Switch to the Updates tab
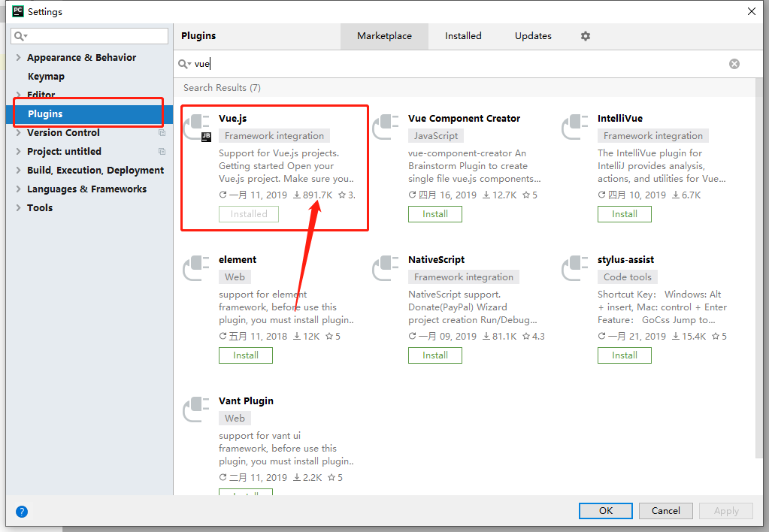The image size is (769, 532). pyautogui.click(x=533, y=36)
